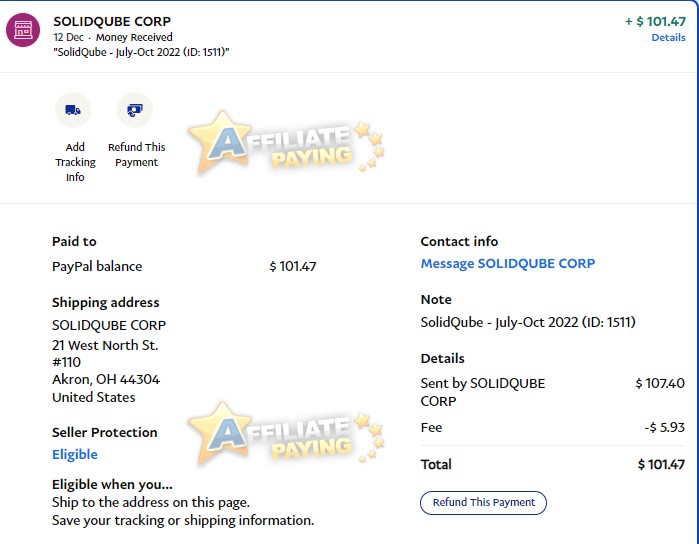Click the Refund This Payment outlined button

tap(483, 503)
